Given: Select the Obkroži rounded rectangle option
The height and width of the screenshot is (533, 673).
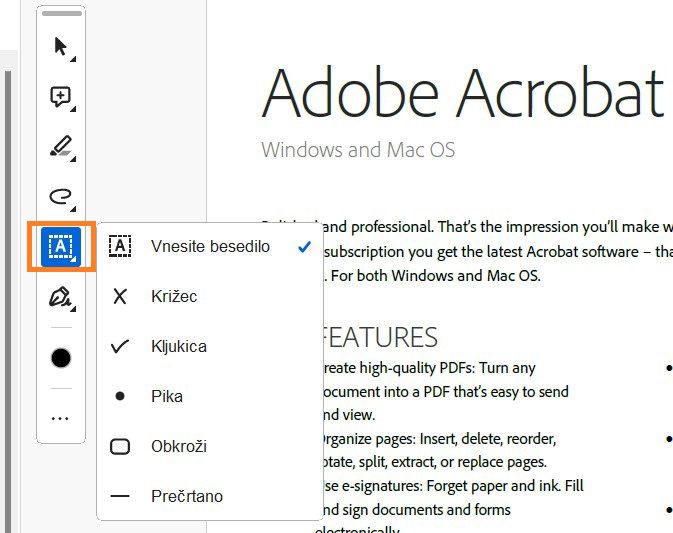Looking at the screenshot, I should [x=178, y=446].
